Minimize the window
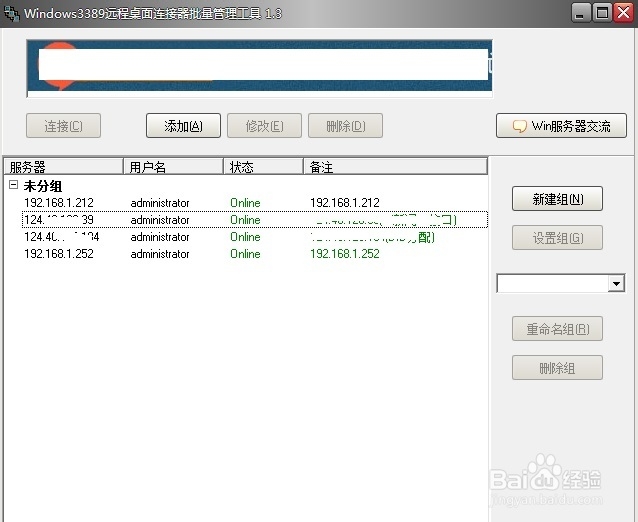 (x=580, y=13)
